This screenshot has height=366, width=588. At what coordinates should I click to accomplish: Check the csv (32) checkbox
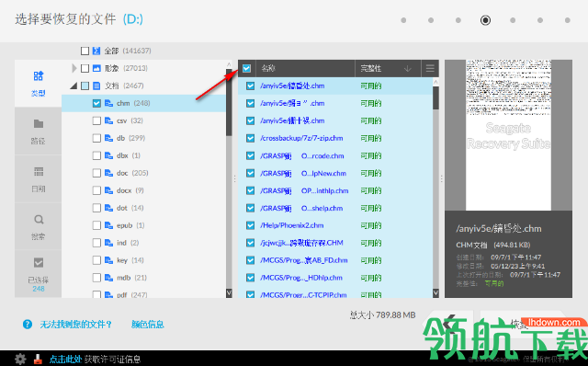tap(96, 120)
